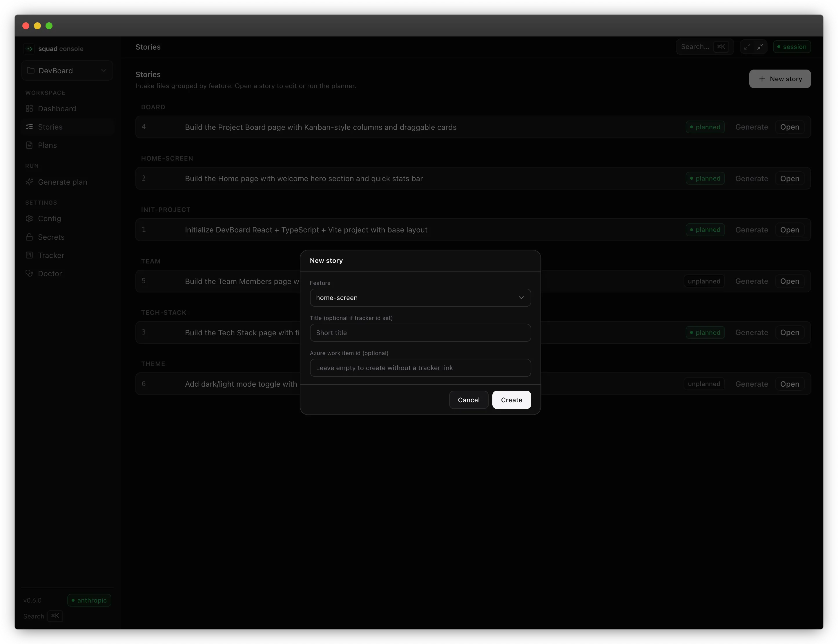Viewport: 838px width, 644px height.
Task: Click Create in New story dialog
Action: tap(511, 400)
